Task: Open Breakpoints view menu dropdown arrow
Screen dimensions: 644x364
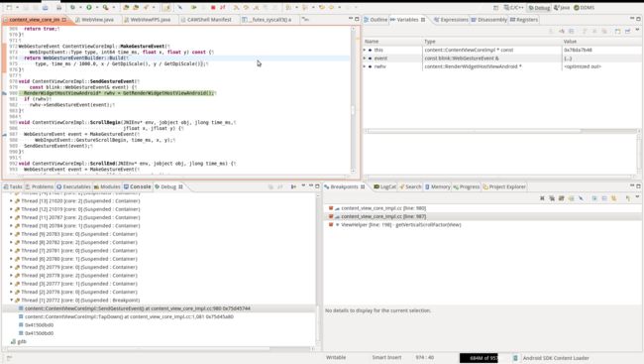Action: tap(637, 197)
